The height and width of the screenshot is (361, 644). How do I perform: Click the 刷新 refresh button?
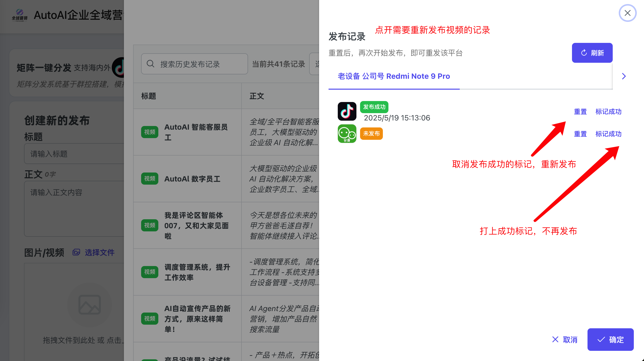tap(592, 53)
